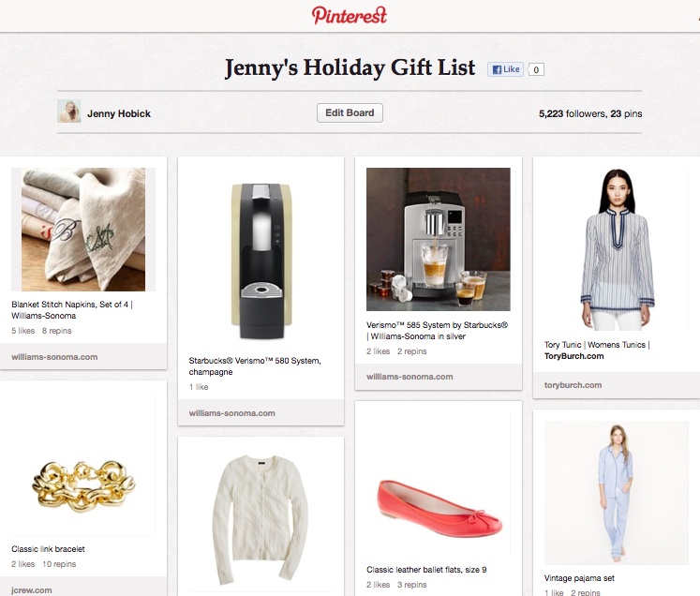Open the Blanket Stitch Napkins pin image
Viewport: 700px width, 596px height.
tap(83, 230)
